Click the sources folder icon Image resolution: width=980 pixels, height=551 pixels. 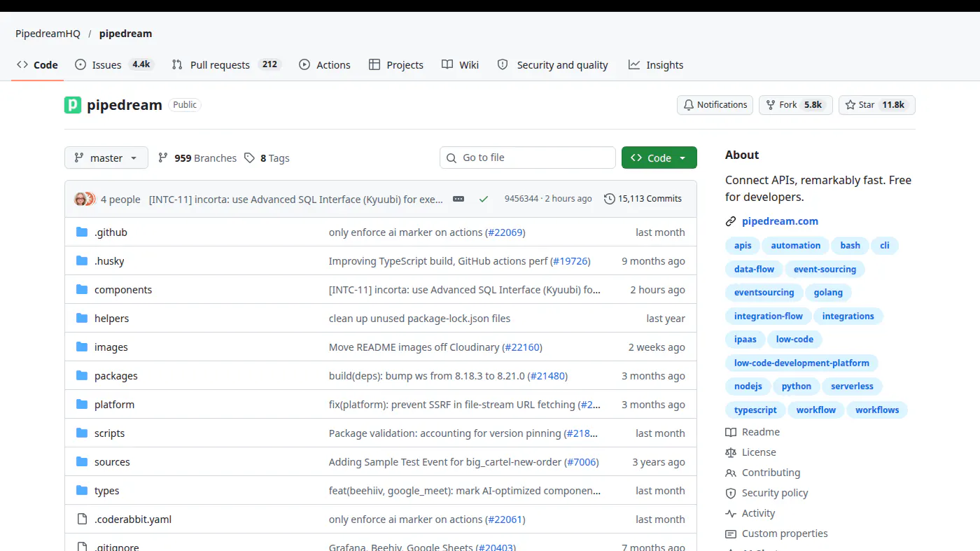pos(82,462)
